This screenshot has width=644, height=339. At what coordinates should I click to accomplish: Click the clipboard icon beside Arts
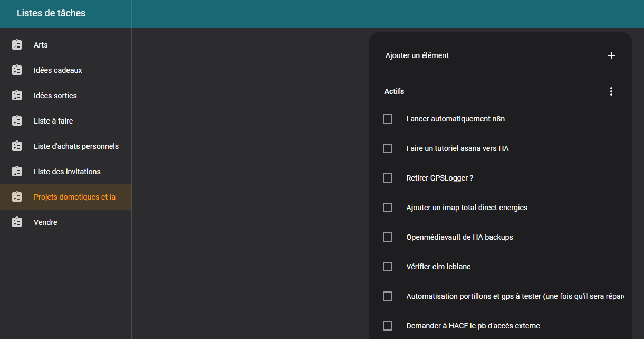click(17, 45)
